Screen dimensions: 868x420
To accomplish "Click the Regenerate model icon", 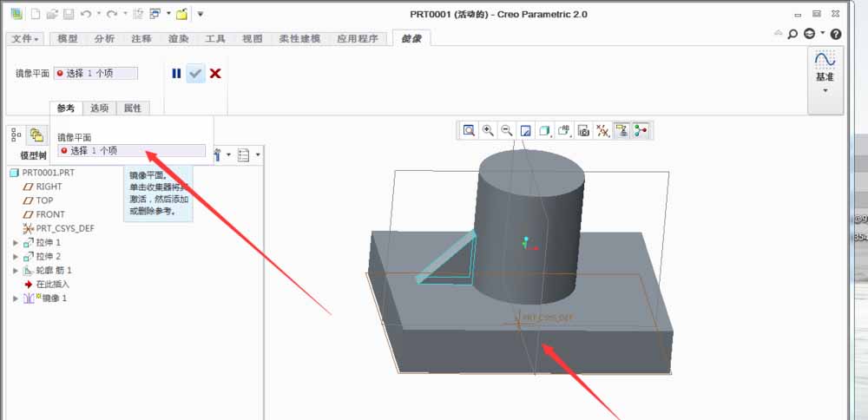I will point(138,14).
